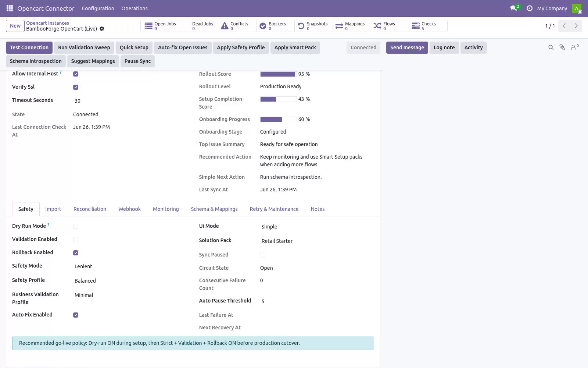Click Auto-fix Open Issues
Image resolution: width=588 pixels, height=368 pixels.
coord(183,47)
